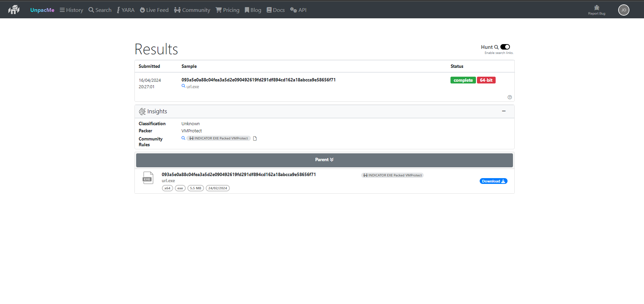The image size is (644, 304).
Task: Click the 64-bit status badge
Action: tap(486, 80)
